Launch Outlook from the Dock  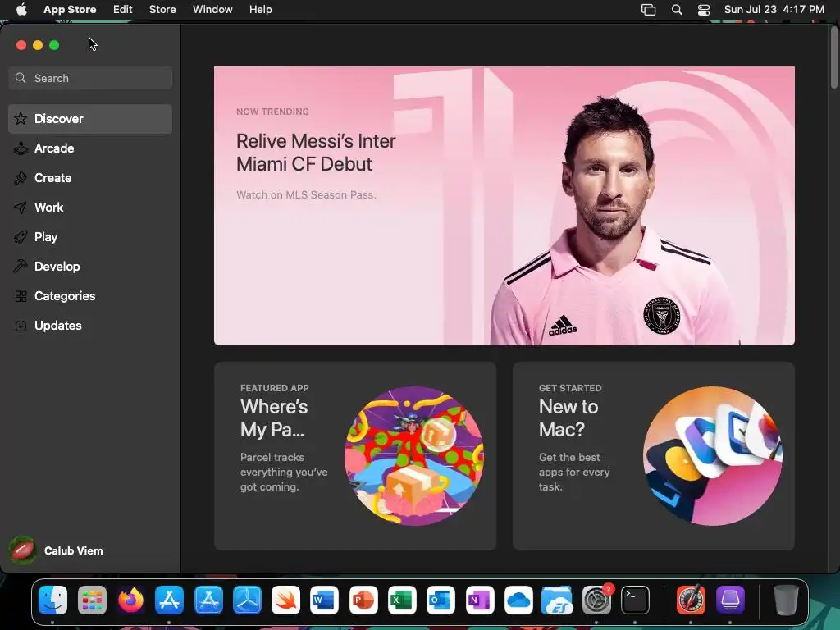(441, 600)
